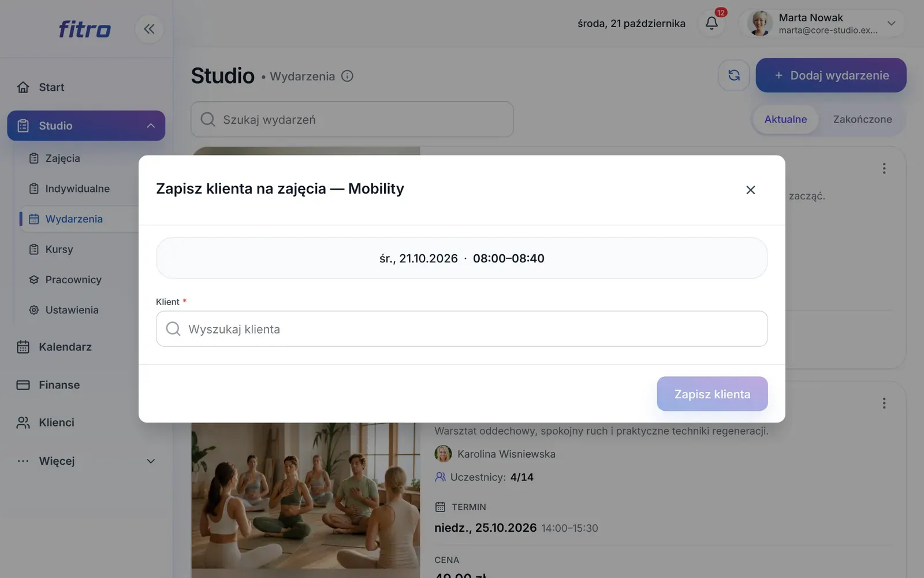Click the Finanse card icon
The height and width of the screenshot is (578, 924).
(23, 385)
